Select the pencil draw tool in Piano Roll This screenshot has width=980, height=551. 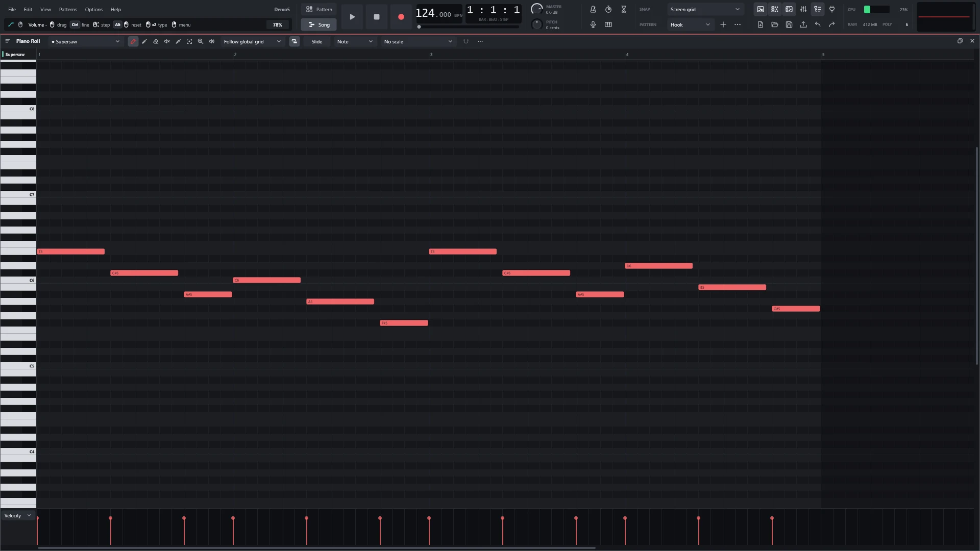coord(133,41)
